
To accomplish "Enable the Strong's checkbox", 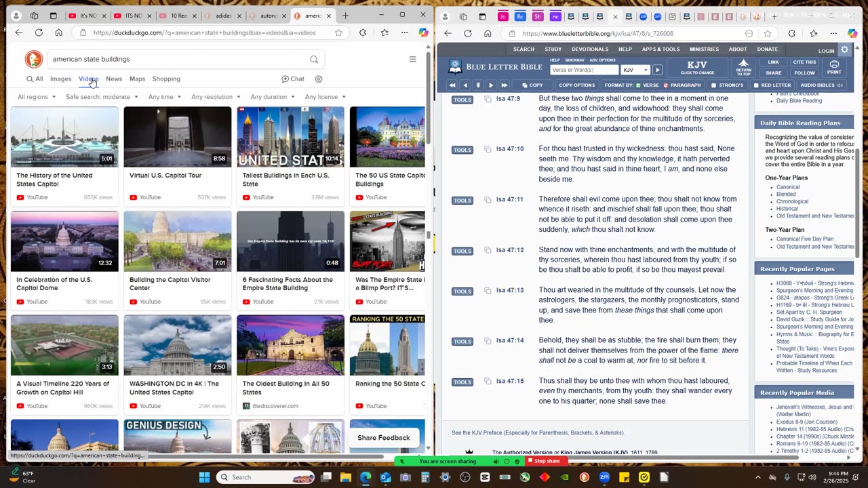I will (x=713, y=85).
